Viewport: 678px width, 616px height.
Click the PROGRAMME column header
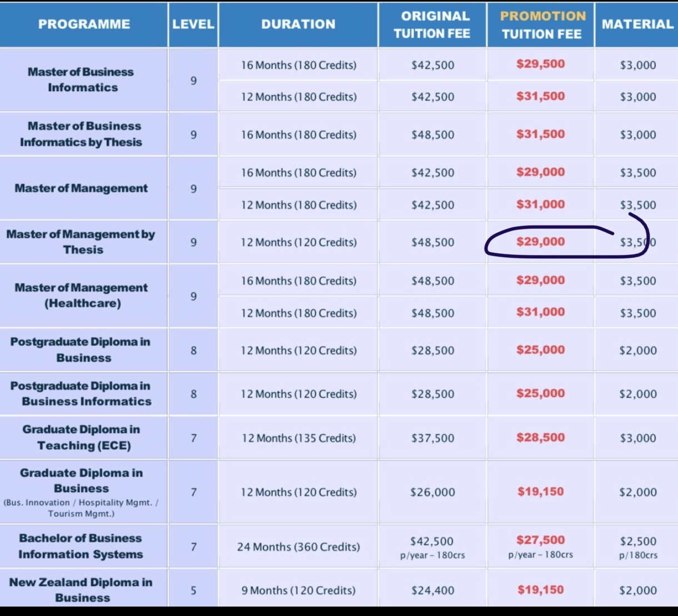84,24
